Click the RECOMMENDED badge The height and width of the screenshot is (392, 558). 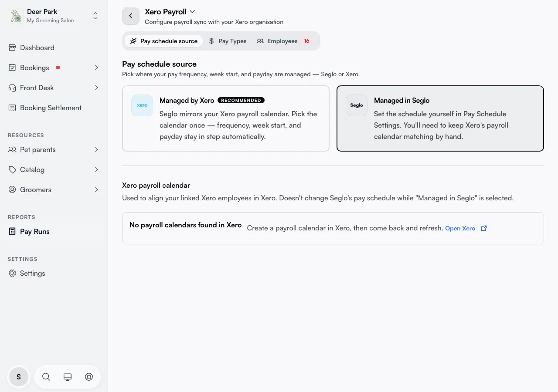[241, 100]
